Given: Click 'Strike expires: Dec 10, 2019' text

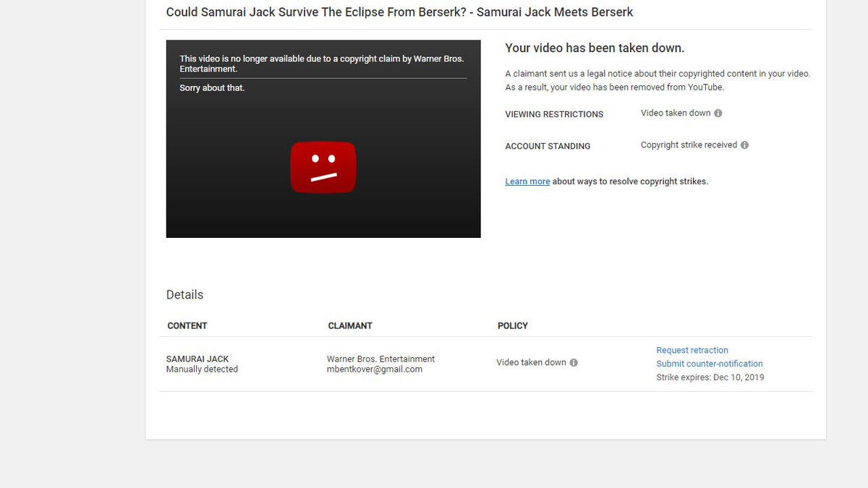Looking at the screenshot, I should pyautogui.click(x=710, y=377).
